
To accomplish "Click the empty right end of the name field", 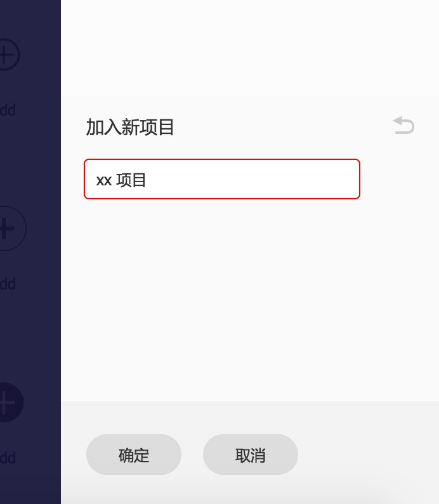I will pyautogui.click(x=321, y=179).
